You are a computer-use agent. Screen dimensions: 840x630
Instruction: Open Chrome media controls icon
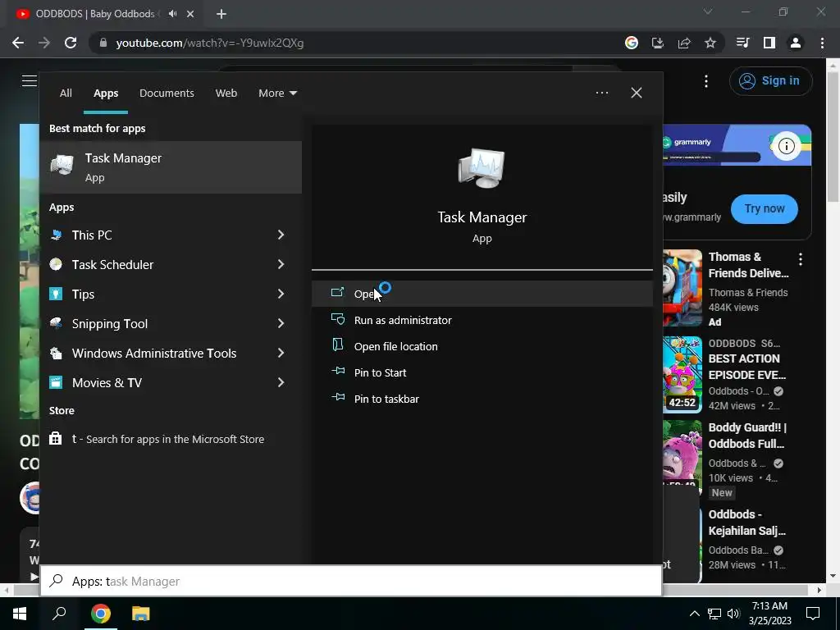point(742,43)
